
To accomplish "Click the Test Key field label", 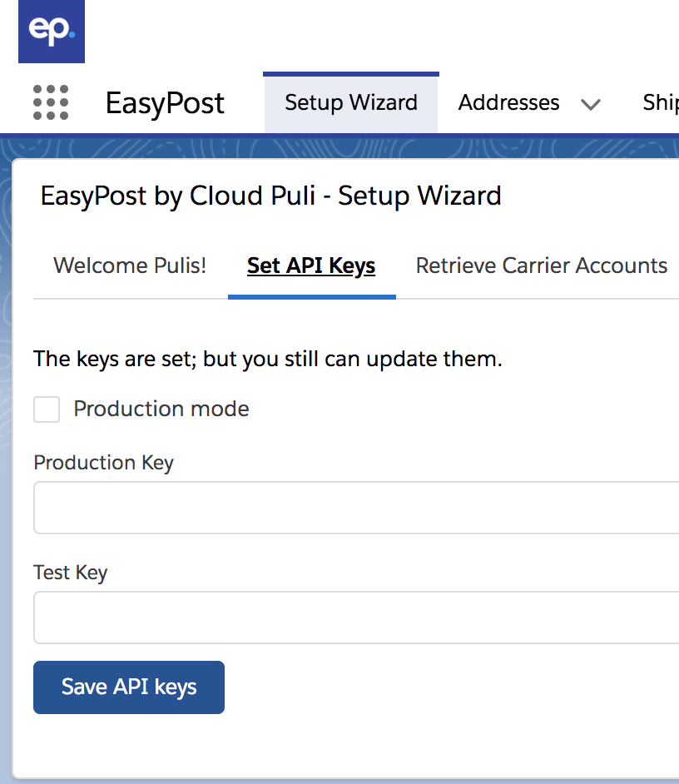I will pos(71,573).
